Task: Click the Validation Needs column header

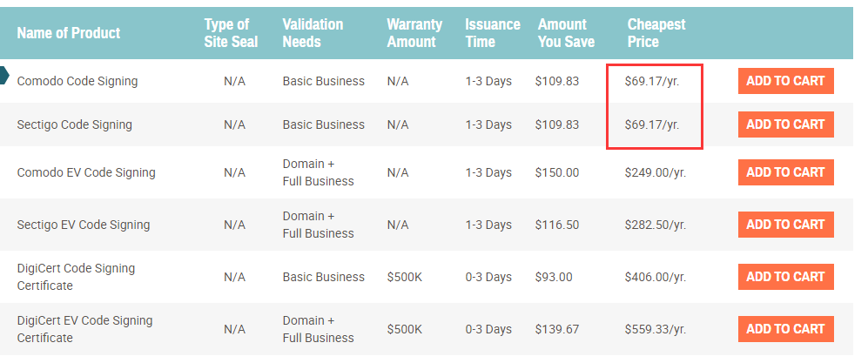Action: coord(313,33)
